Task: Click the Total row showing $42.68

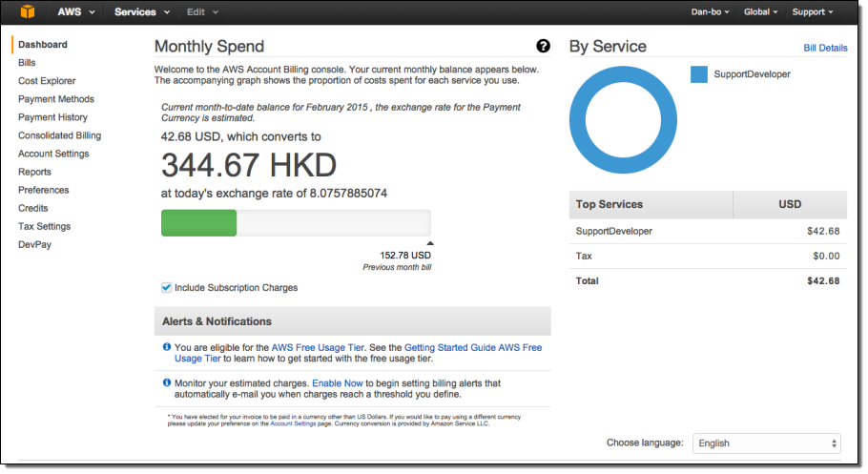Action: [708, 281]
